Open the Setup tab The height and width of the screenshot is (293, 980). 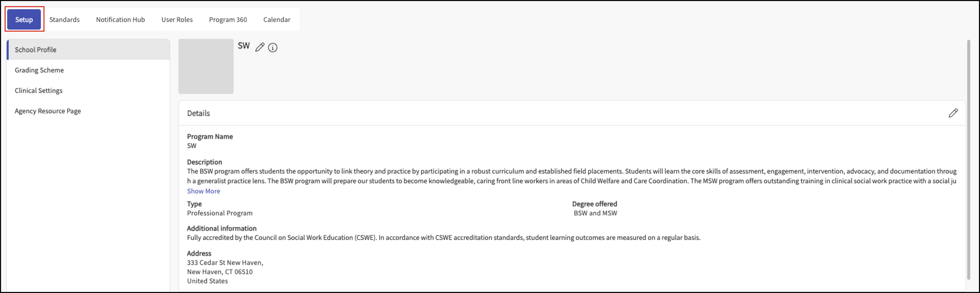tap(24, 19)
